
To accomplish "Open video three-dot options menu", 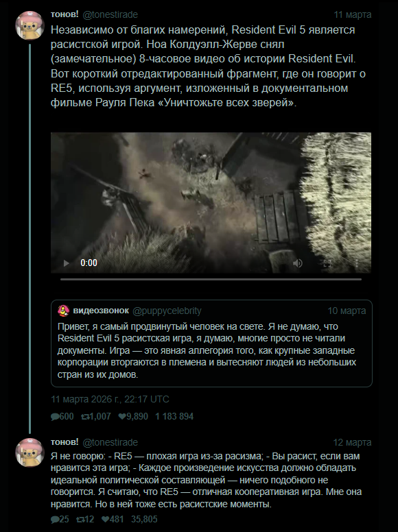I will tap(357, 263).
